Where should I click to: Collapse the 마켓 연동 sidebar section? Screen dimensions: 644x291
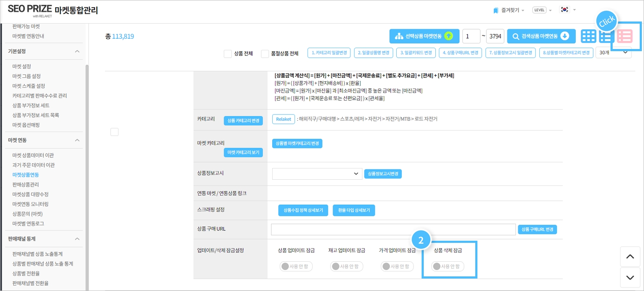click(77, 140)
